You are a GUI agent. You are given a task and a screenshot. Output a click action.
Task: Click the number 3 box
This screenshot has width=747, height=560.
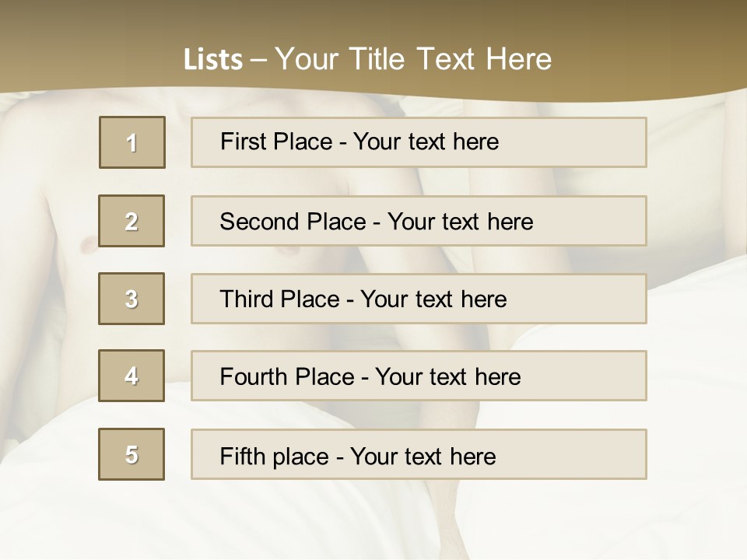[132, 299]
